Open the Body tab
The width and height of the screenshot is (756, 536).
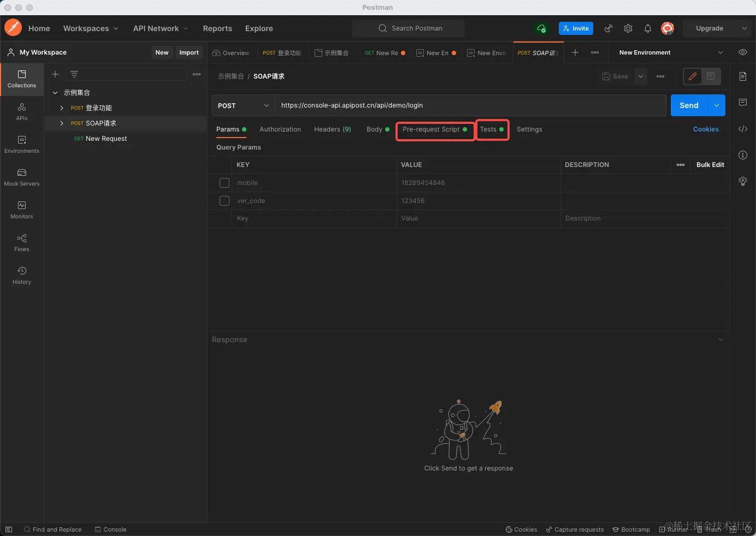(377, 129)
